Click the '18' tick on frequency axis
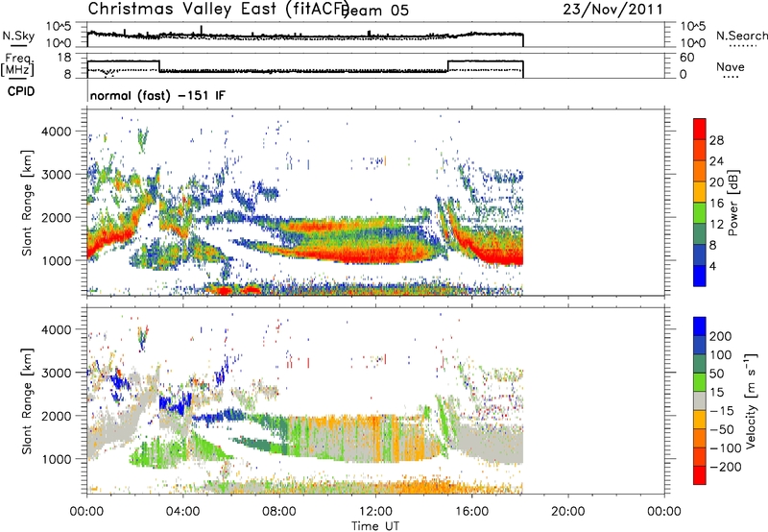This screenshot has width=768, height=532. [64, 58]
